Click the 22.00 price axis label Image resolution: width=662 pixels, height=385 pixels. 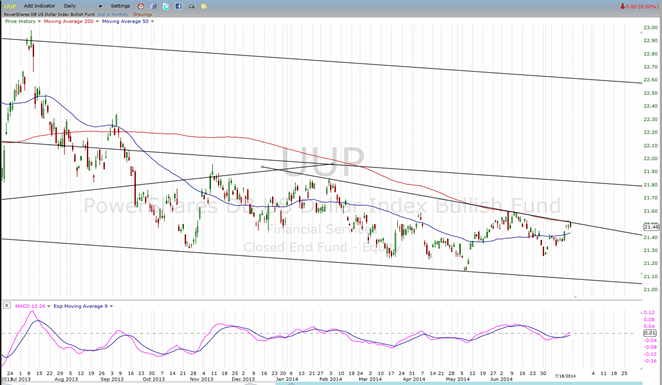tap(650, 158)
